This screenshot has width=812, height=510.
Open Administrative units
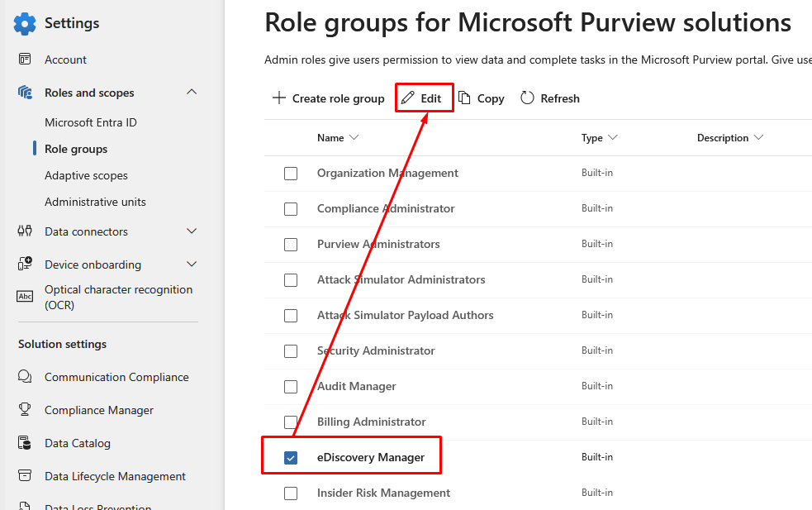95,202
